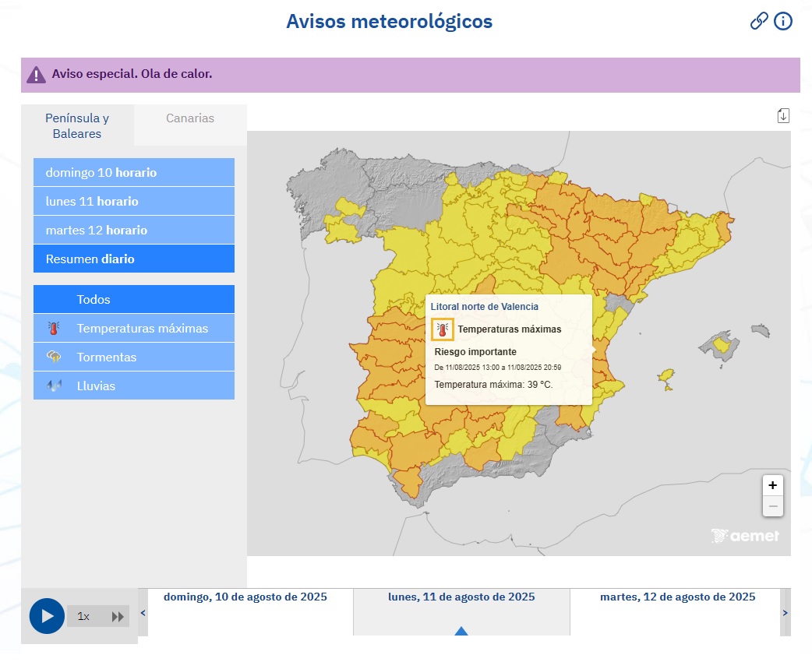Select lunes, 11 de agosto de 2025
Image resolution: width=812 pixels, height=662 pixels.
click(461, 597)
